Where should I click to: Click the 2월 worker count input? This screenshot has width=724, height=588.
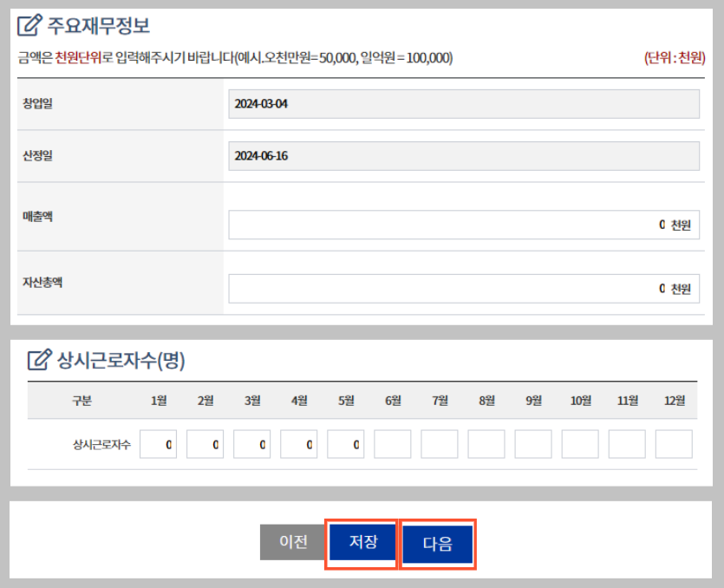click(205, 444)
